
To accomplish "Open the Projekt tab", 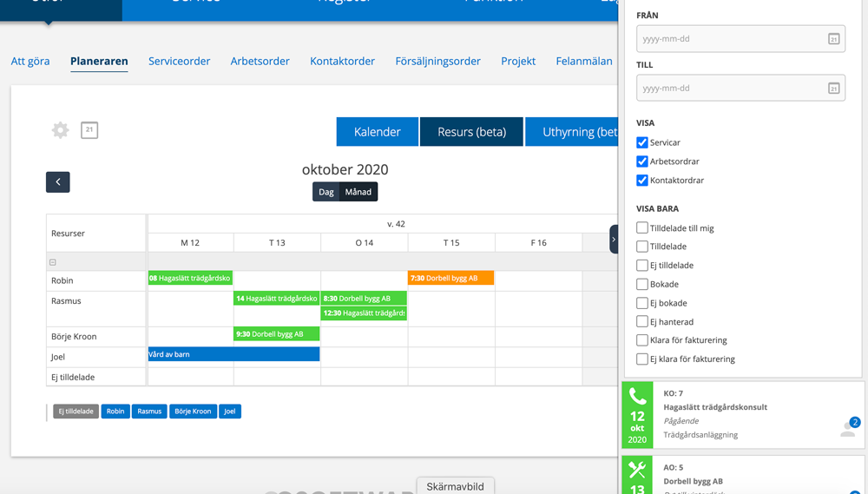I will pyautogui.click(x=518, y=61).
